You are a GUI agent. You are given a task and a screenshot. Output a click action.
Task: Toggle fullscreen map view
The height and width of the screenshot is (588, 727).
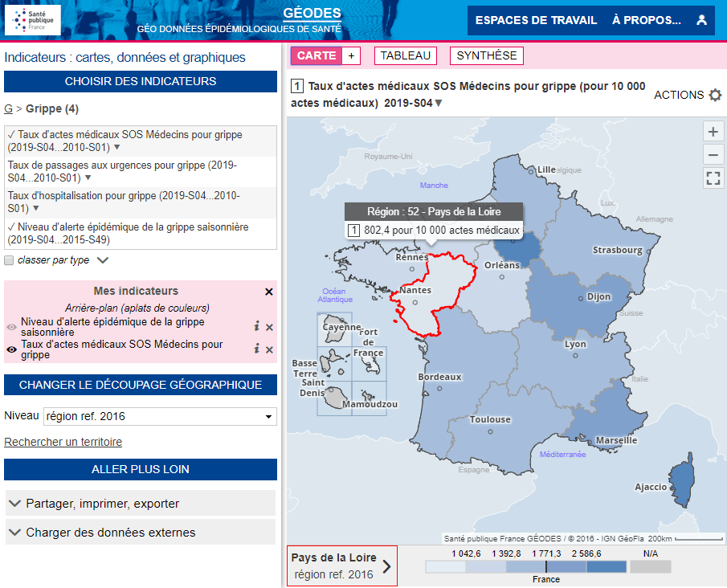coord(713,178)
